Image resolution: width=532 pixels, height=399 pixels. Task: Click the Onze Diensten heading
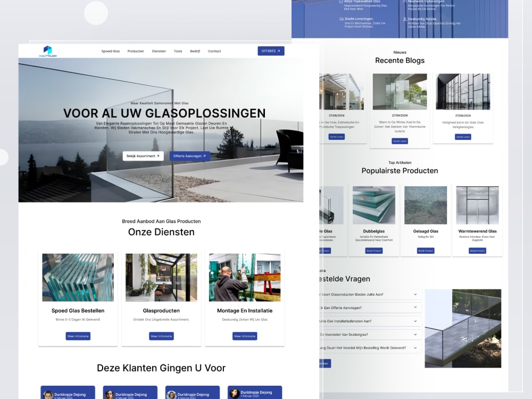161,232
